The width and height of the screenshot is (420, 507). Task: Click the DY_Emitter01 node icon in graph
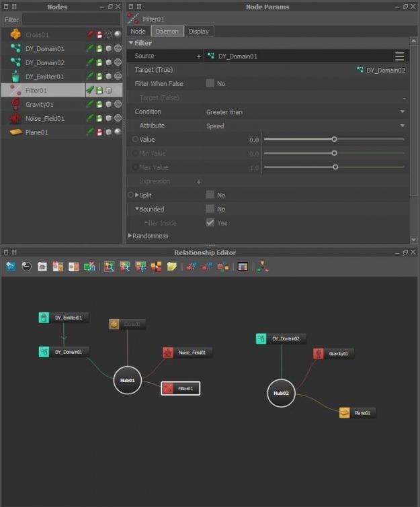coord(44,318)
